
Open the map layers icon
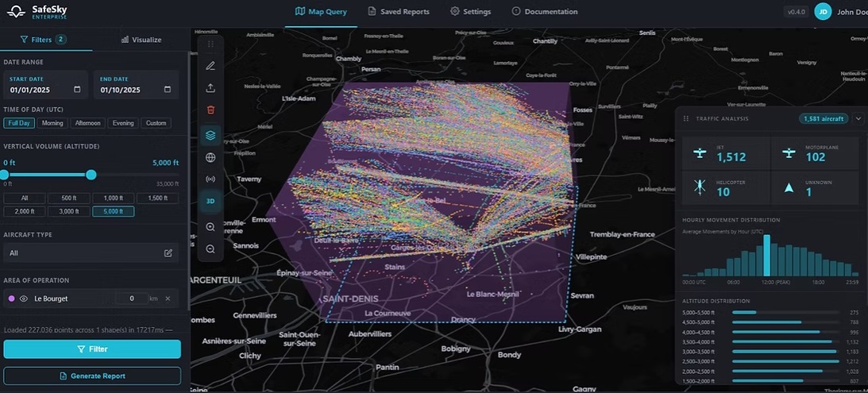click(x=210, y=136)
